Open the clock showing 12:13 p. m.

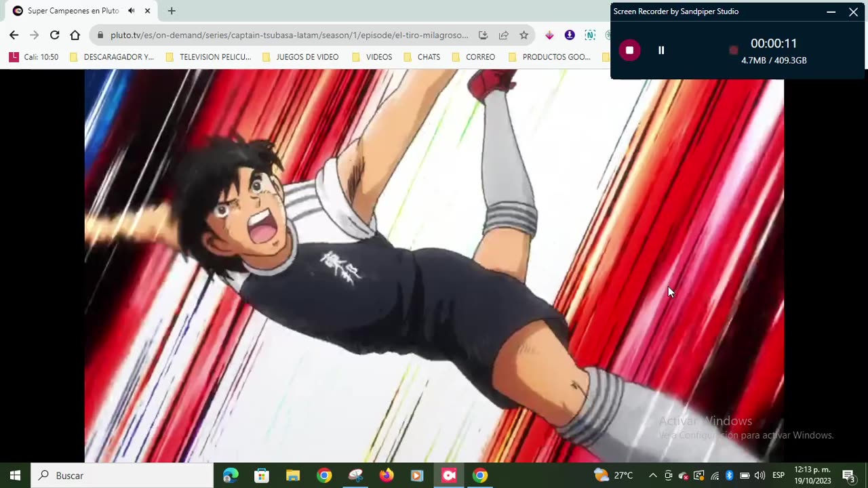(x=812, y=476)
